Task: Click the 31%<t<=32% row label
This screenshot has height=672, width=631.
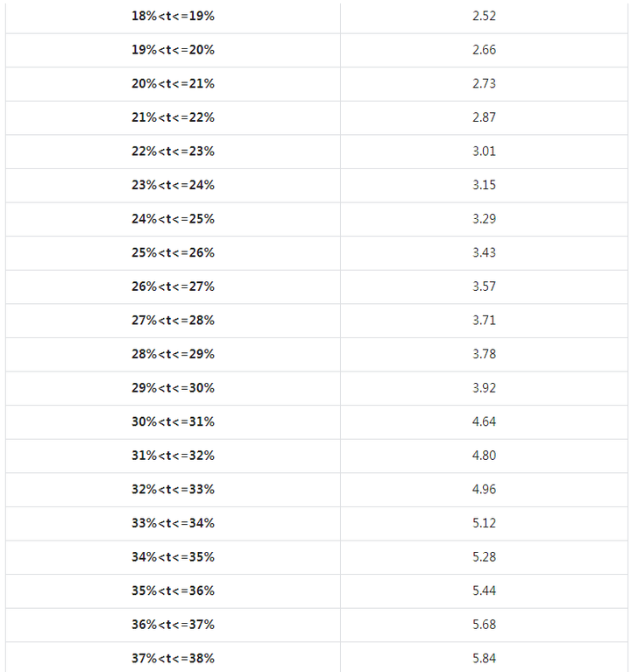Action: [x=173, y=456]
